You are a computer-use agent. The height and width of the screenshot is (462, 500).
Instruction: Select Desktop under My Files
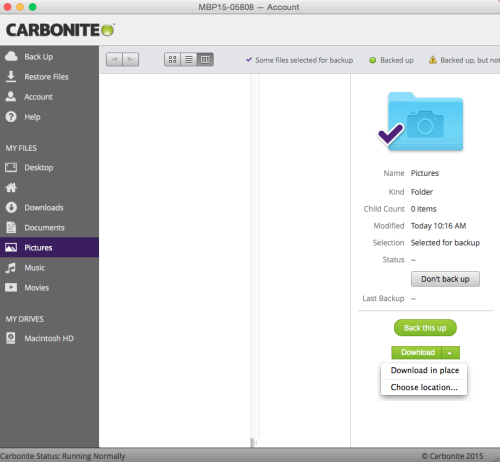pyautogui.click(x=49, y=167)
